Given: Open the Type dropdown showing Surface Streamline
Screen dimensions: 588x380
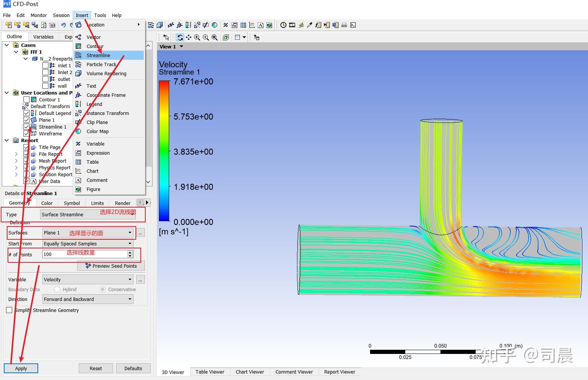Looking at the screenshot, I should tap(88, 215).
